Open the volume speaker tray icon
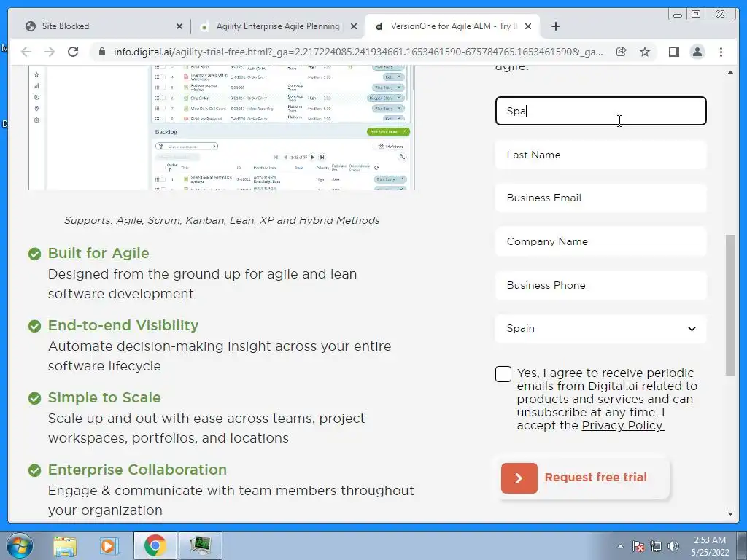 [x=673, y=546]
